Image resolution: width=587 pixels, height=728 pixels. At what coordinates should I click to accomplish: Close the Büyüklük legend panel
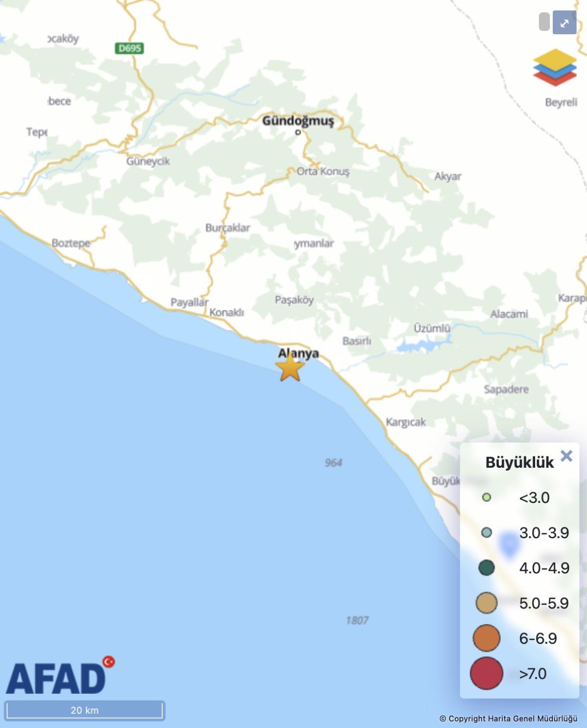click(x=566, y=456)
